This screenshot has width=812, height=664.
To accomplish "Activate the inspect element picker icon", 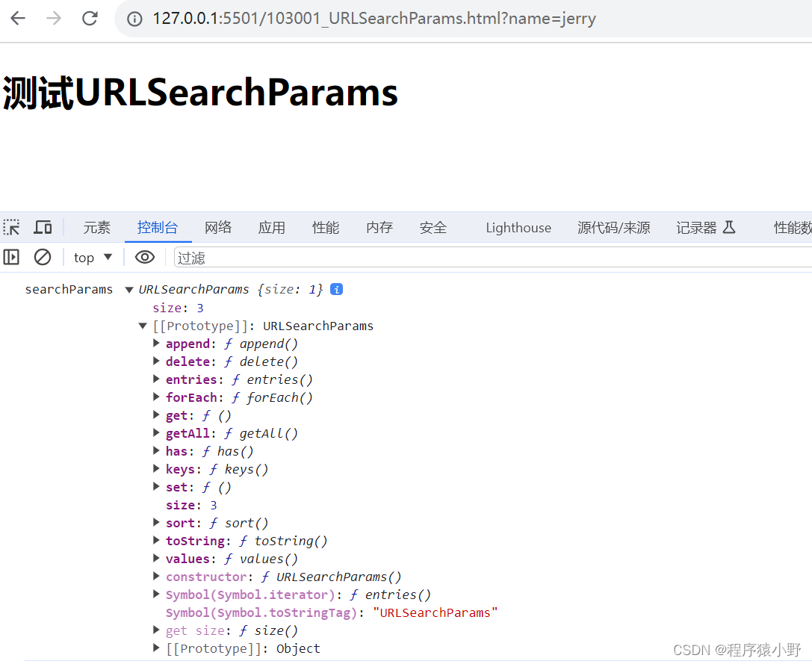I will tap(12, 228).
